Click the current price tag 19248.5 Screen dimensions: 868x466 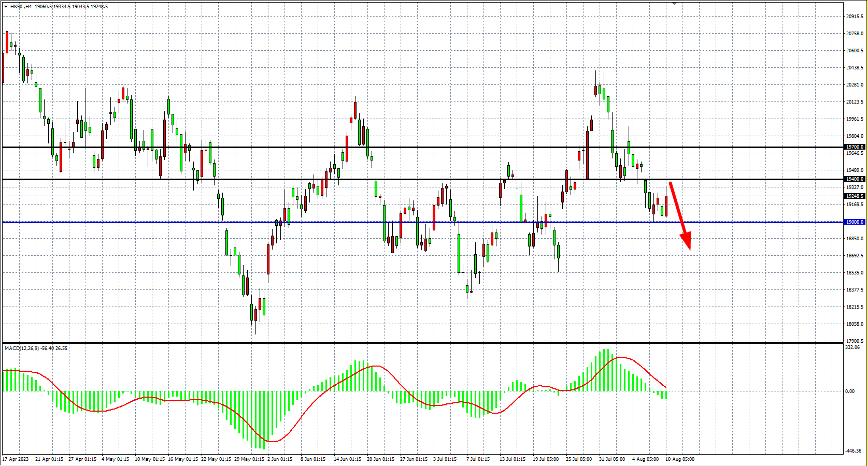(x=855, y=196)
